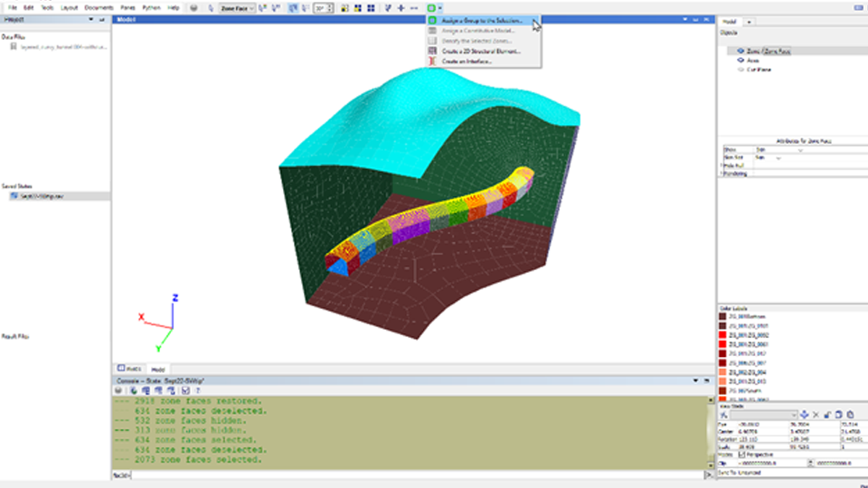Switch to the Model tab at bottom
The height and width of the screenshot is (488, 868).
(x=157, y=369)
